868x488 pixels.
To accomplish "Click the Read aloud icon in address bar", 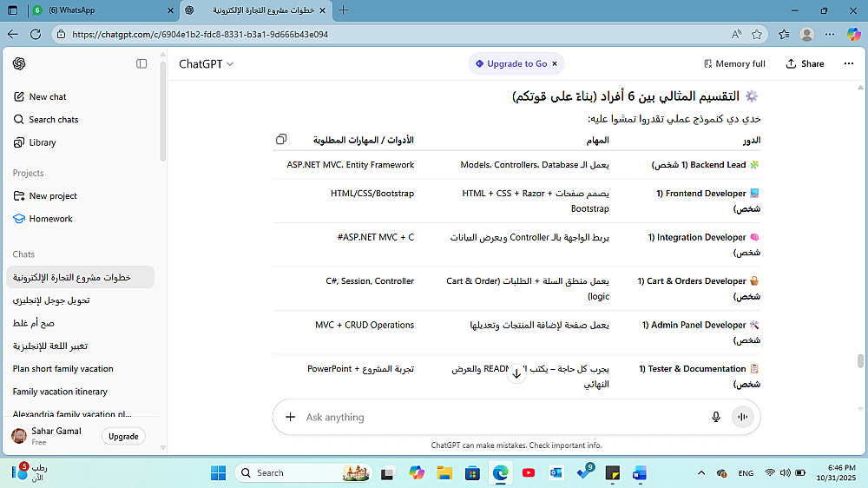I will pyautogui.click(x=736, y=35).
